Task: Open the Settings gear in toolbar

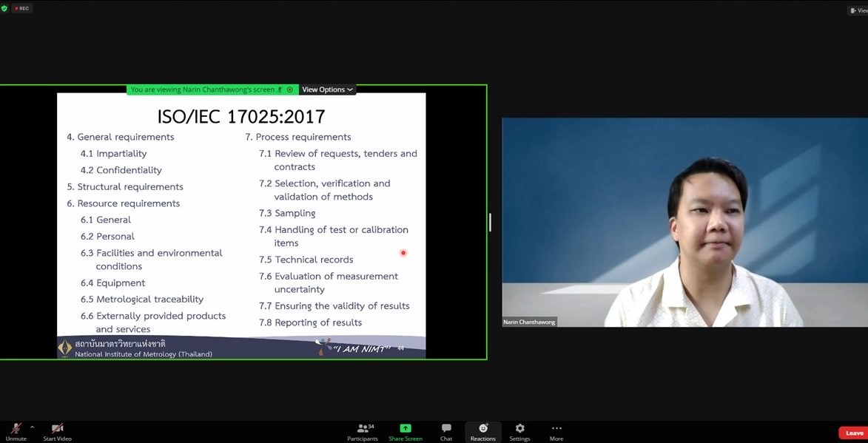Action: 519,432
